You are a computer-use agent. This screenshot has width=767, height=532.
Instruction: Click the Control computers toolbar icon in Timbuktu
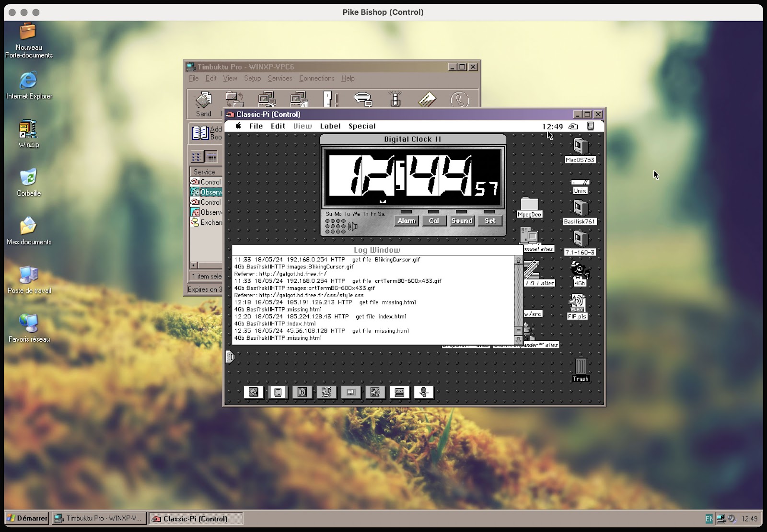[267, 99]
